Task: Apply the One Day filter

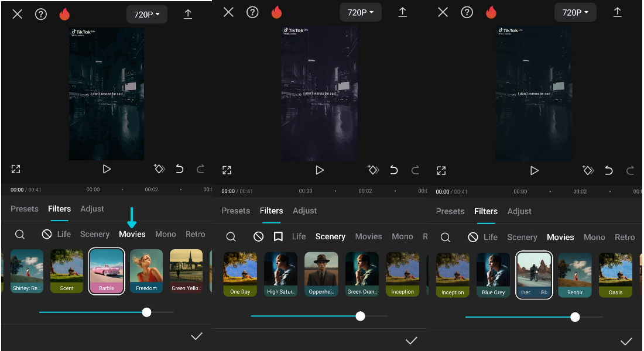Action: [240, 274]
